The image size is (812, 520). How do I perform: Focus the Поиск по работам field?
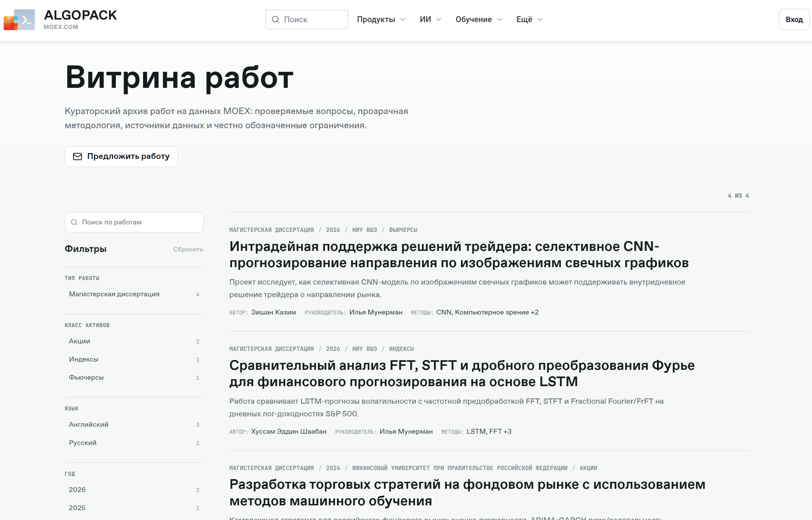coord(134,222)
